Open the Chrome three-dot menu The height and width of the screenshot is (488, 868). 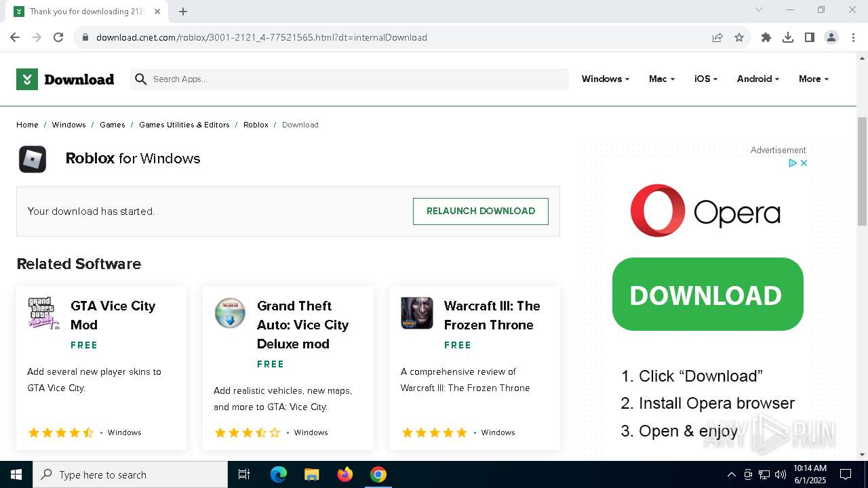(852, 37)
